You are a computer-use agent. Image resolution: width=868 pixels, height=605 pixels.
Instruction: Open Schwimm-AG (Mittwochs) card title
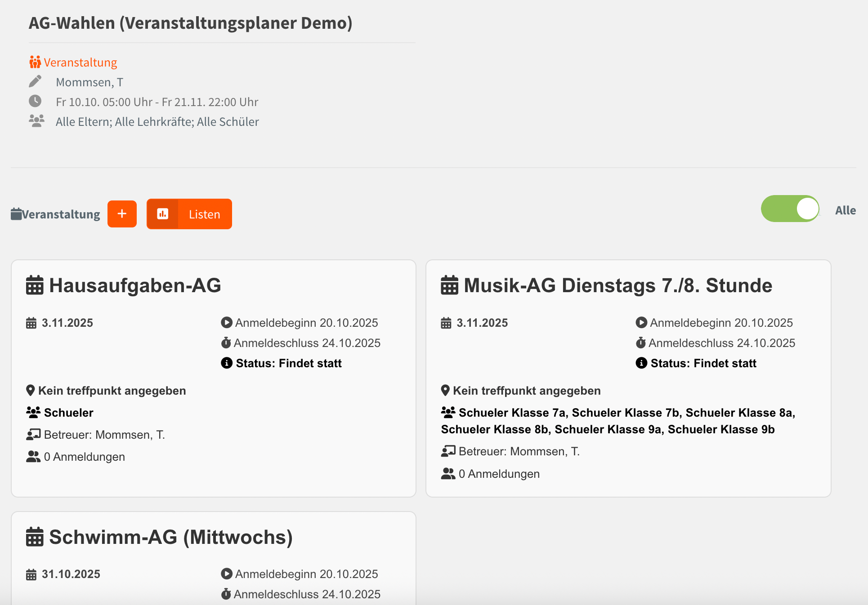[170, 537]
